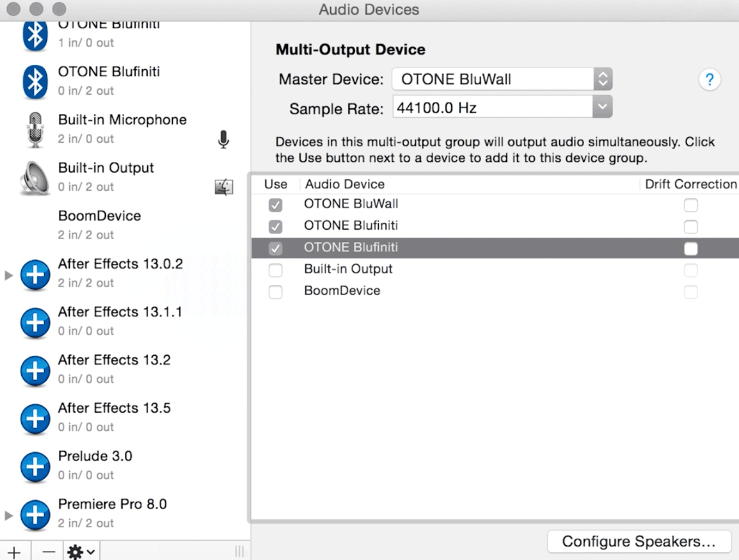The width and height of the screenshot is (739, 560).
Task: Click the Configure Speakers button
Action: pyautogui.click(x=639, y=541)
